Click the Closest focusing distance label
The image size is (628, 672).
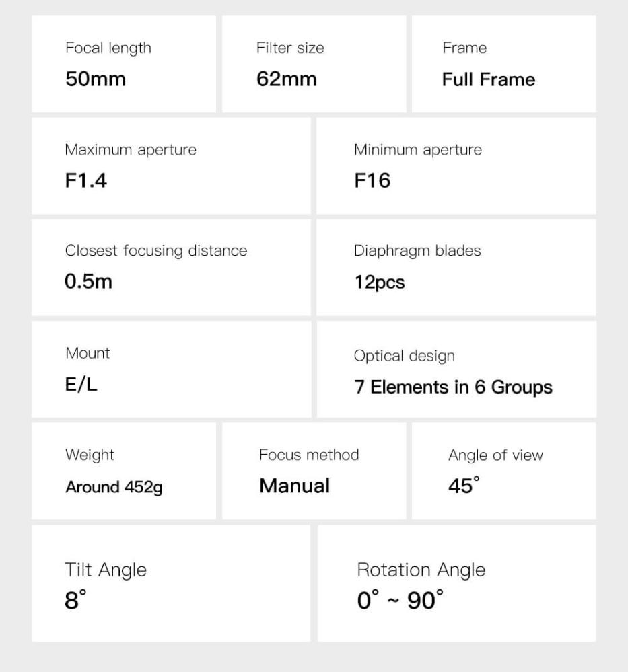point(155,250)
